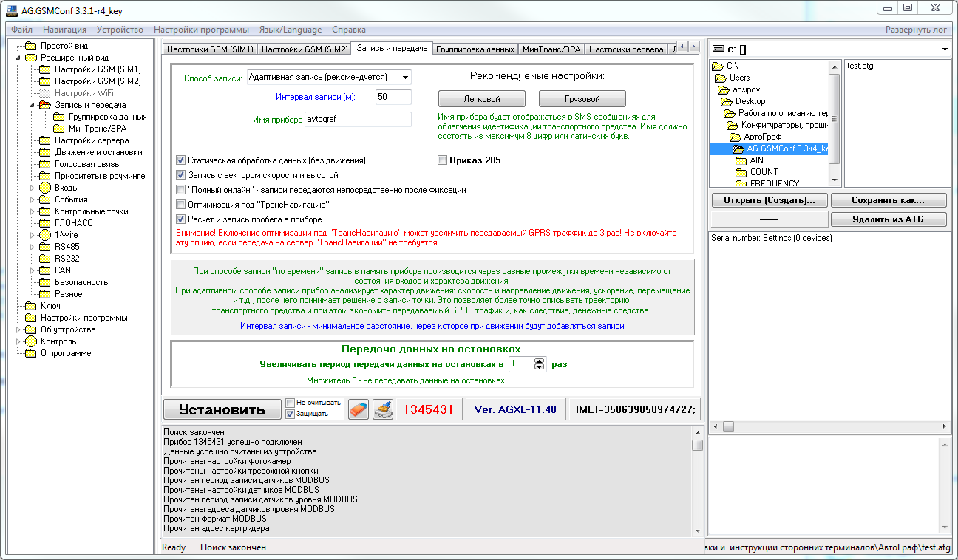This screenshot has height=560, width=958.
Task: Uncheck the Защищать checkbox
Action: tap(291, 414)
